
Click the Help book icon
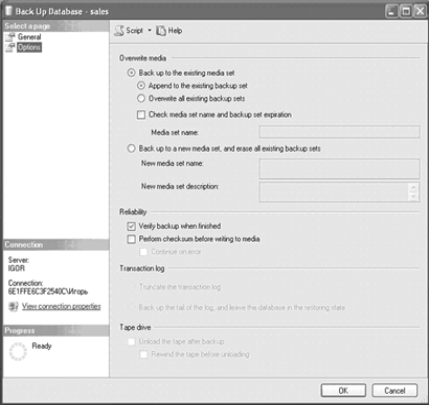[x=161, y=31]
